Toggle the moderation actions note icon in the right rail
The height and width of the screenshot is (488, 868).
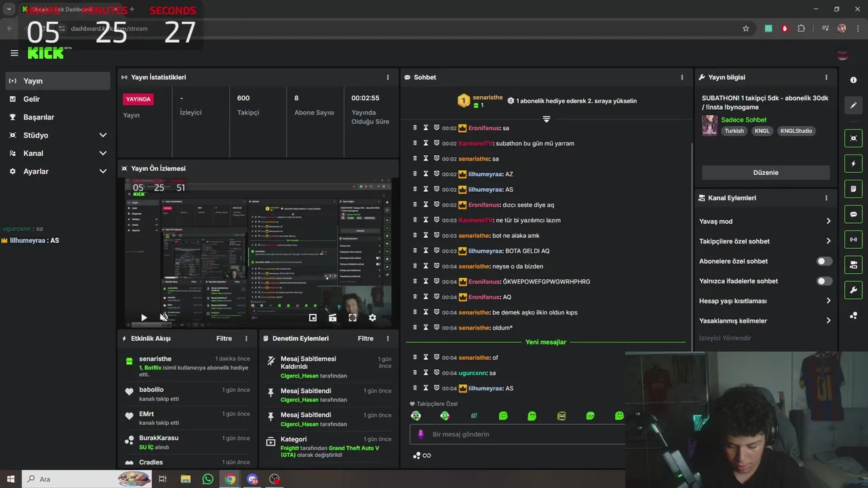[x=853, y=188]
